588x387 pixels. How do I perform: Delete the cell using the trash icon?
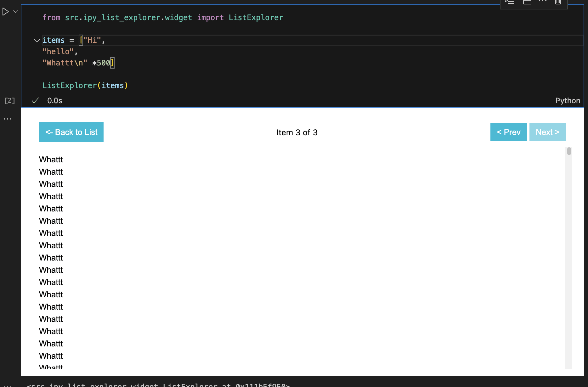click(557, 3)
